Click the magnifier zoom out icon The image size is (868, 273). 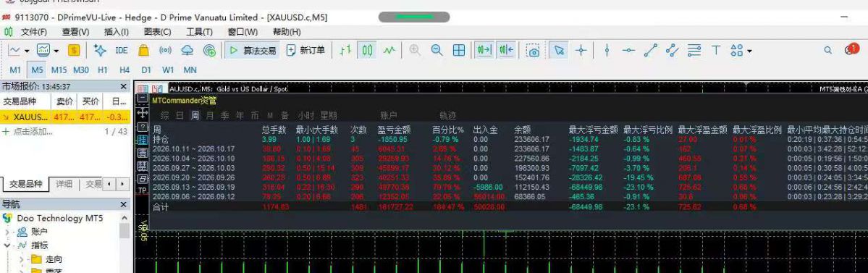437,51
